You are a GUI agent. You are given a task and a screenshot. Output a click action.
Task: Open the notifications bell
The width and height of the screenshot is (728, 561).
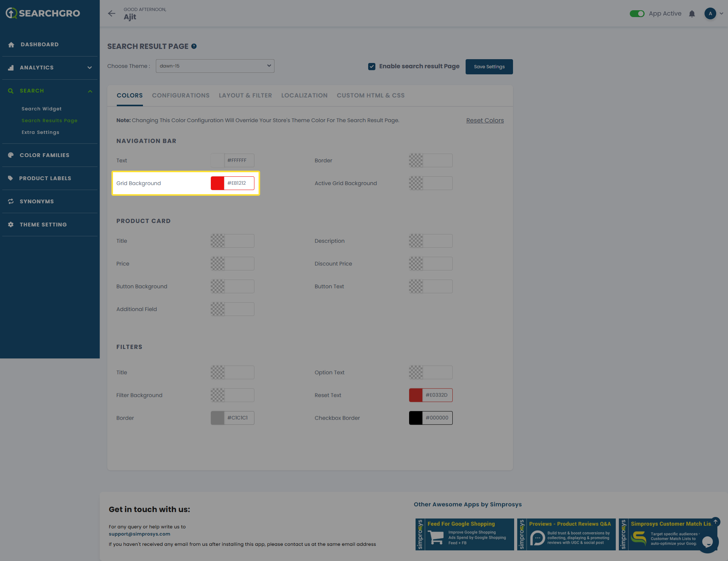tap(692, 14)
